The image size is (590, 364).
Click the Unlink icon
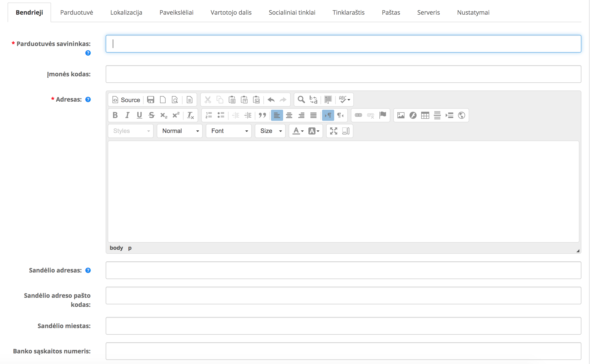[x=371, y=116]
